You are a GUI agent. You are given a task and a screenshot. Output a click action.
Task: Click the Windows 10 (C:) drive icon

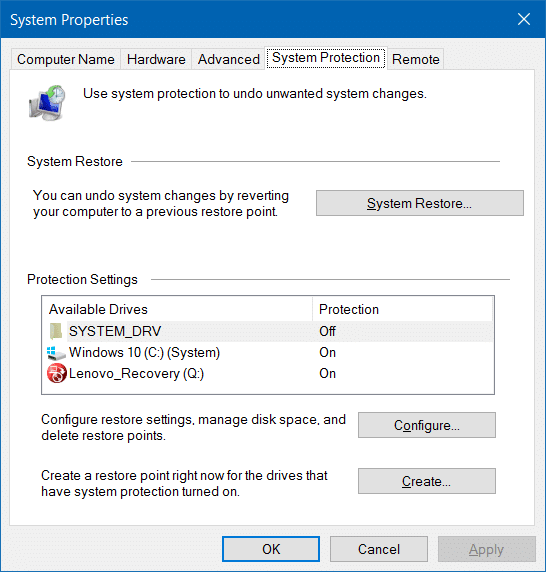coord(56,353)
